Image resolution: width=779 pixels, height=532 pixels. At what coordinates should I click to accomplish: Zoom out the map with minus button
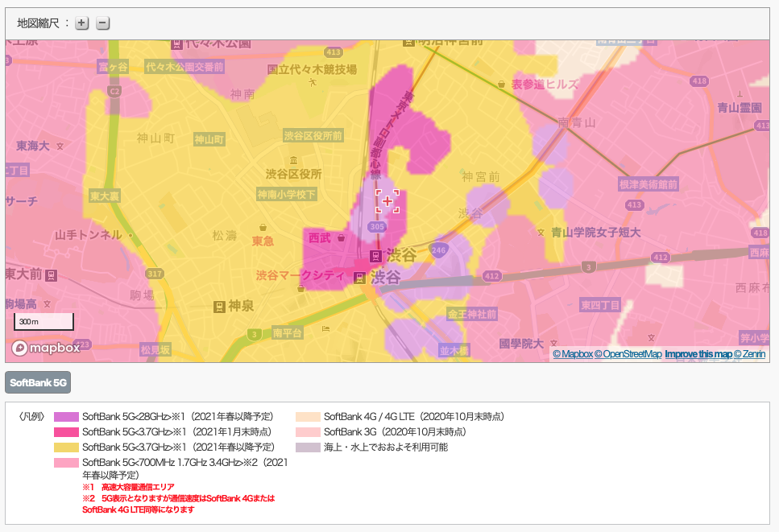[102, 23]
